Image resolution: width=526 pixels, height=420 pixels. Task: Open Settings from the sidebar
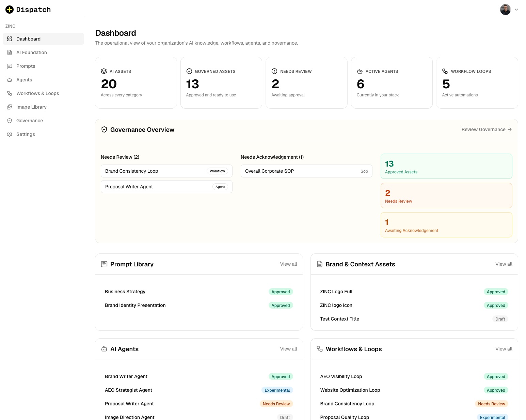pyautogui.click(x=43, y=134)
